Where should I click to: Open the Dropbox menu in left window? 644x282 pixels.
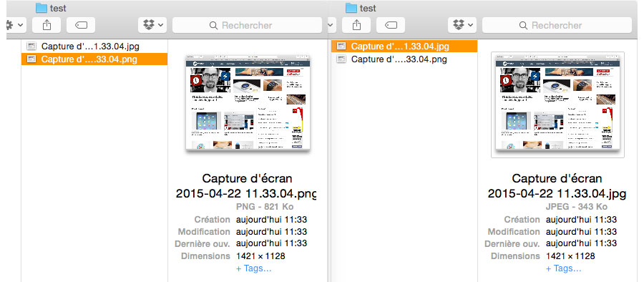pos(152,25)
